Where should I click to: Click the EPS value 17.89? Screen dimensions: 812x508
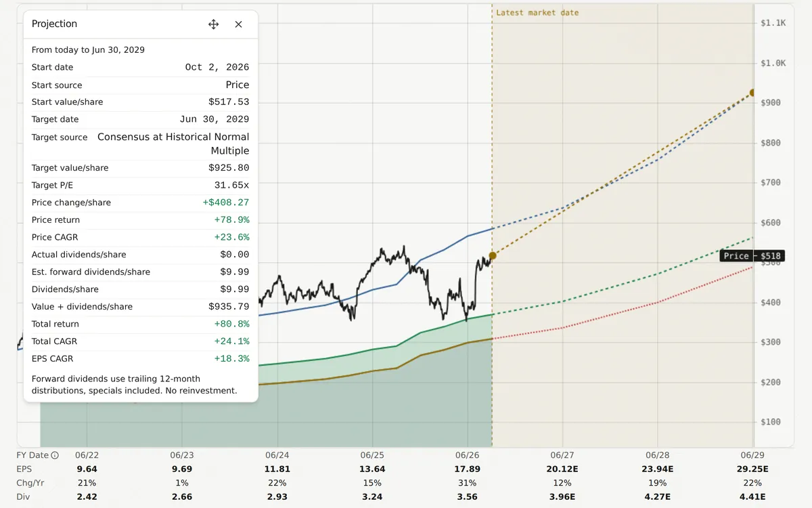click(x=468, y=469)
